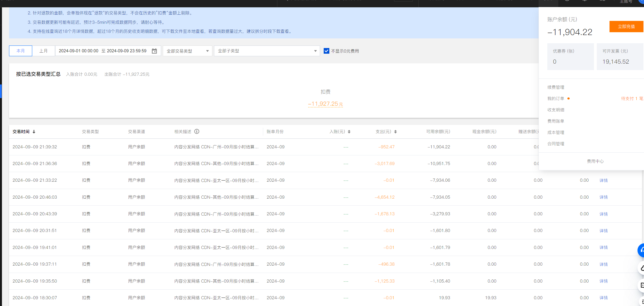Screen dimensions: 644x306
Task: Open 详情 for the 19:41:01 transaction
Action: pos(604,248)
